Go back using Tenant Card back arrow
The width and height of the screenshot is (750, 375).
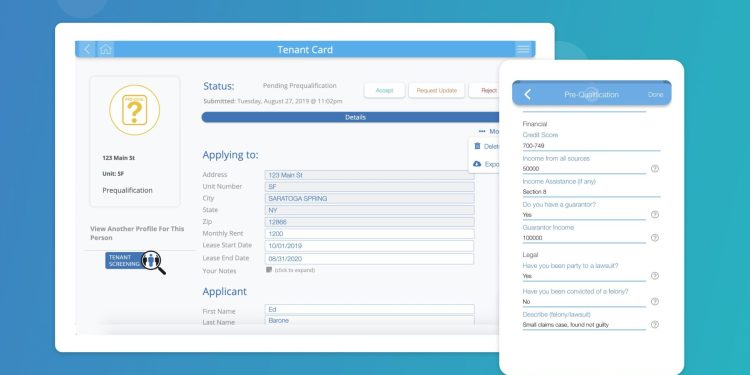(87, 49)
